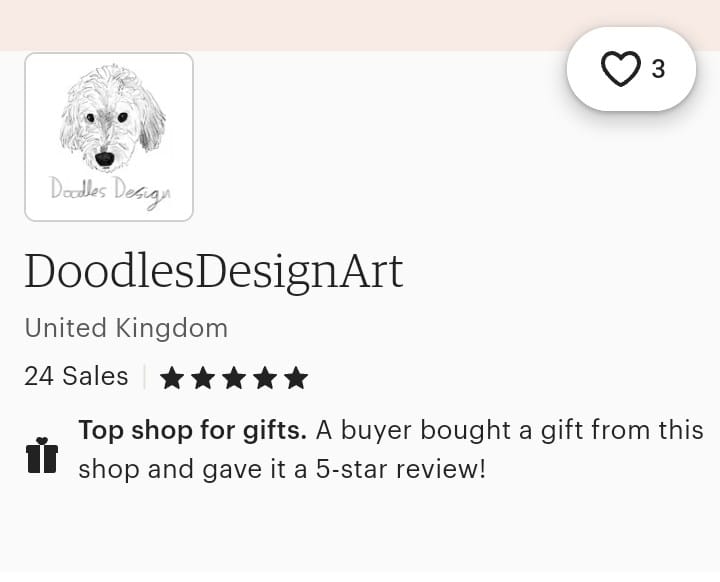The height and width of the screenshot is (582, 720).
Task: Click the first star in the rating
Action: coord(172,378)
